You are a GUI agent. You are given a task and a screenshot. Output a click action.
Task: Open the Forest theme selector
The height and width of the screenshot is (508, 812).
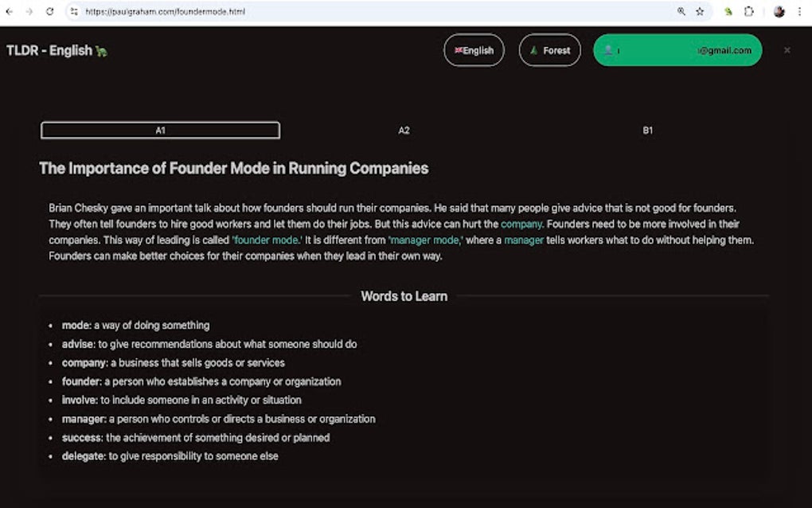click(549, 50)
